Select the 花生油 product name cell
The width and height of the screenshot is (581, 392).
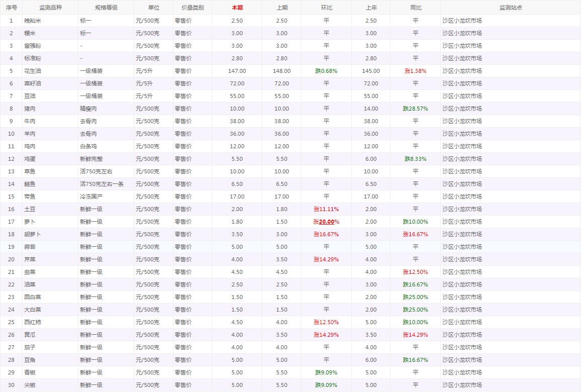(33, 71)
